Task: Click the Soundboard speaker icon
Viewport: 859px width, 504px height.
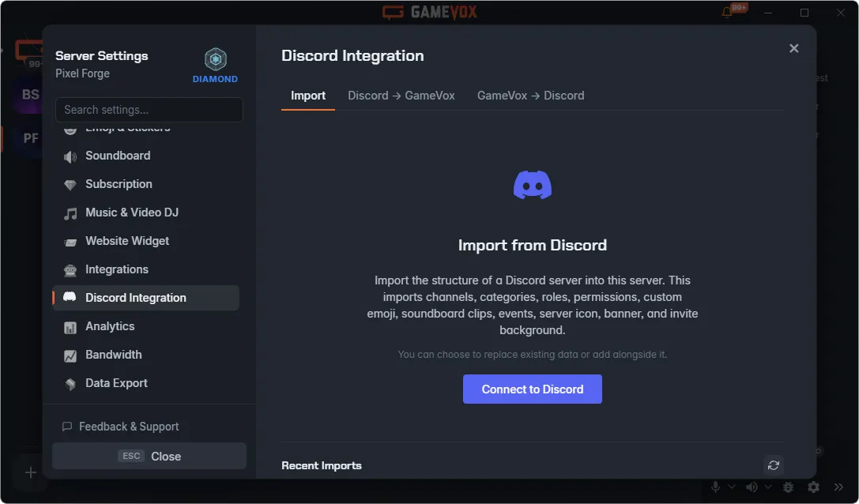Action: coord(70,156)
